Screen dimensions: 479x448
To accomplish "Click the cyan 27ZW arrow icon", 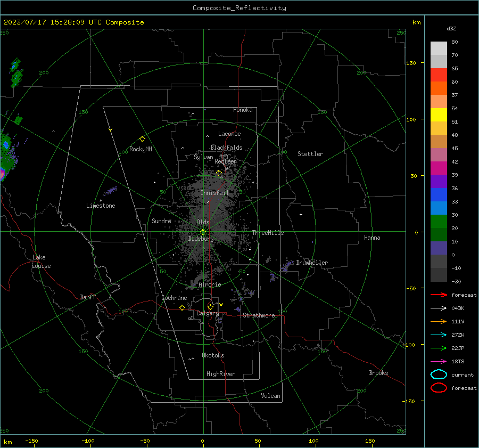I will [x=439, y=335].
